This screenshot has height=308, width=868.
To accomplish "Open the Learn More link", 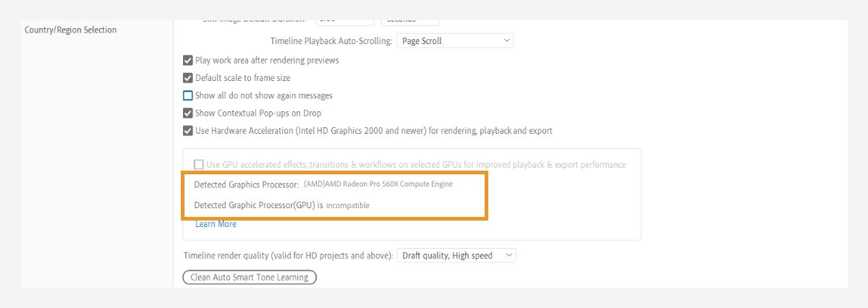I will click(x=216, y=224).
